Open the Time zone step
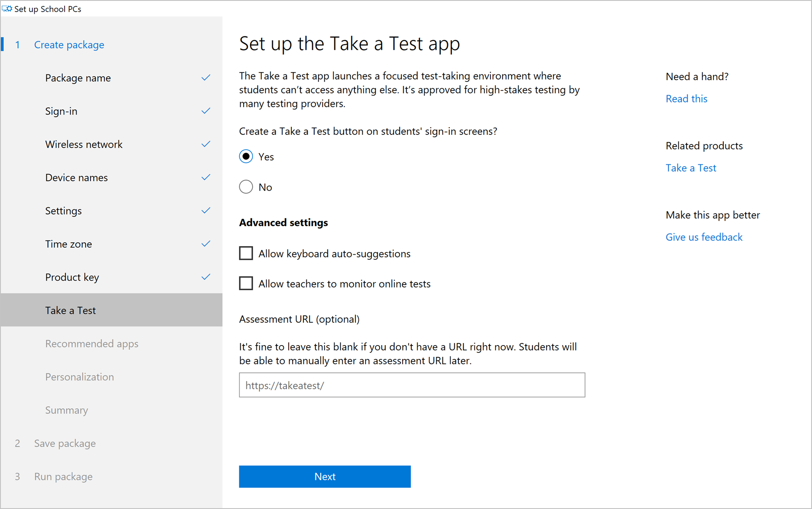The width and height of the screenshot is (812, 509). click(x=68, y=244)
